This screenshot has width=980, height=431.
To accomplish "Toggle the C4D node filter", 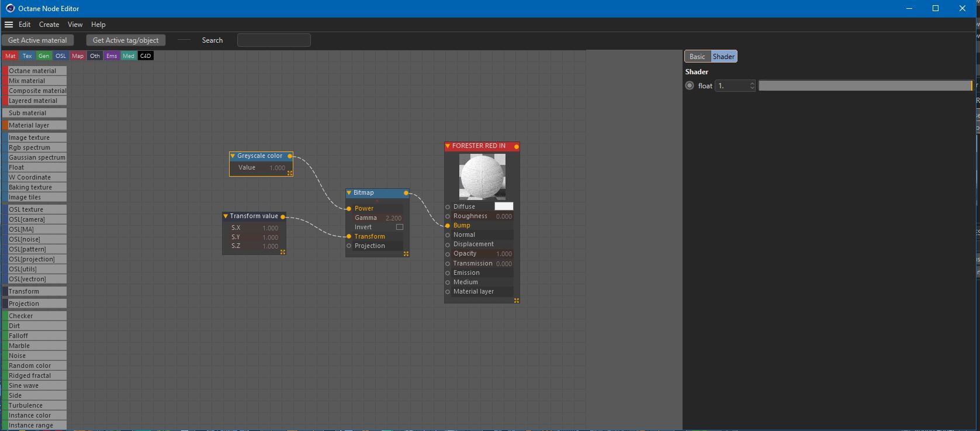I will 146,56.
